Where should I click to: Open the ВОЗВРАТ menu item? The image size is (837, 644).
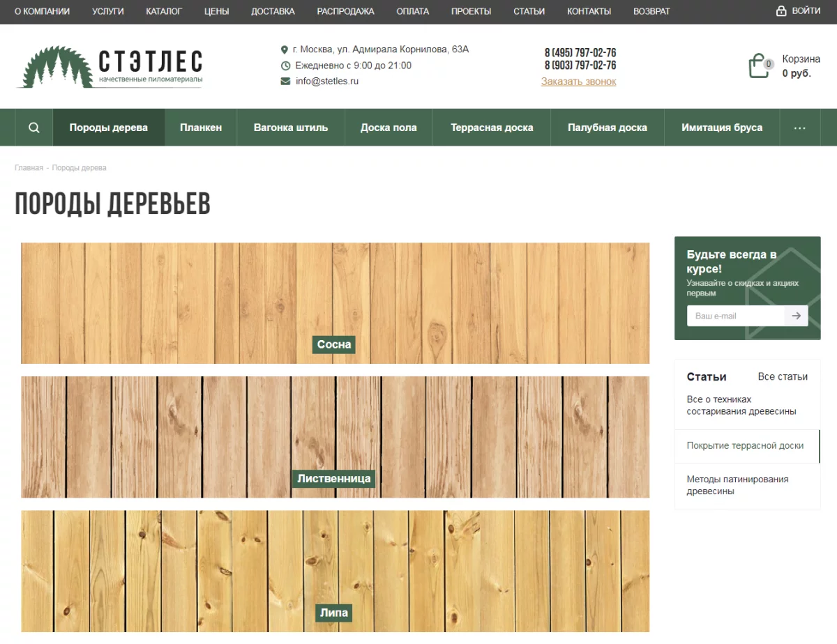pos(651,11)
